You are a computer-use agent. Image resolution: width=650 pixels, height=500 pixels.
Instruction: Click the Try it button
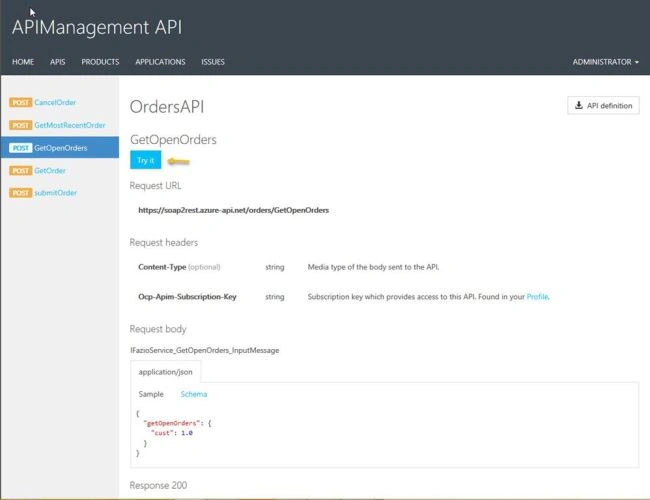(146, 160)
